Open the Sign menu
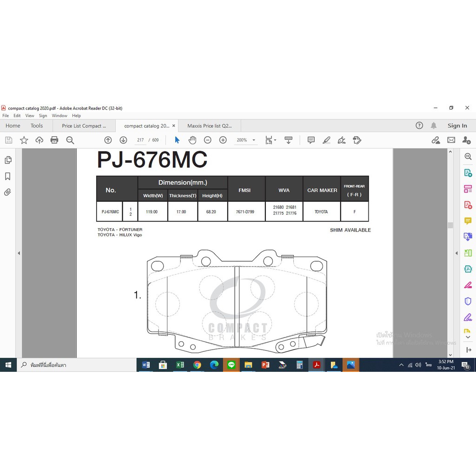The image size is (476, 476). tap(43, 116)
